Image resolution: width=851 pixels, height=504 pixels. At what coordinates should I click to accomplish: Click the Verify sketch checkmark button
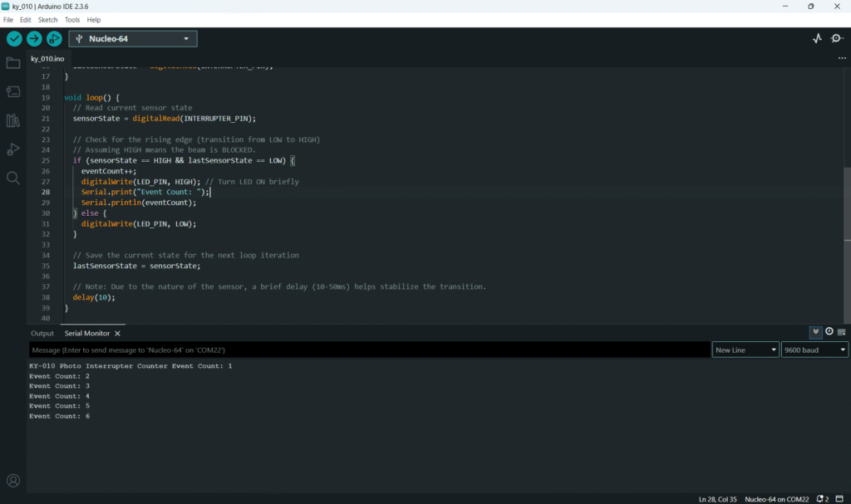click(x=14, y=38)
